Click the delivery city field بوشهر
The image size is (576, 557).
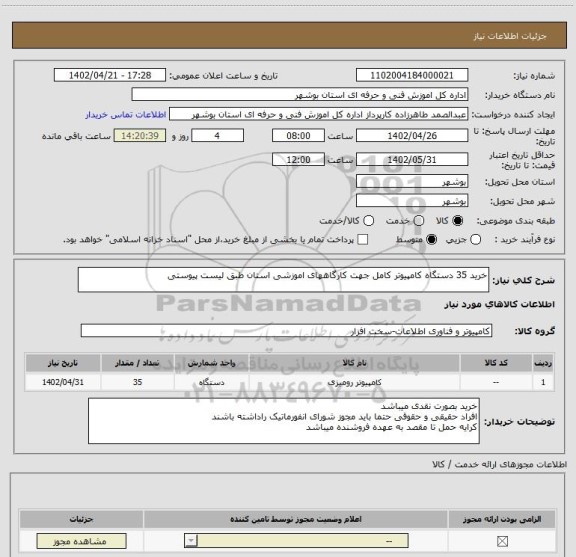[412, 201]
